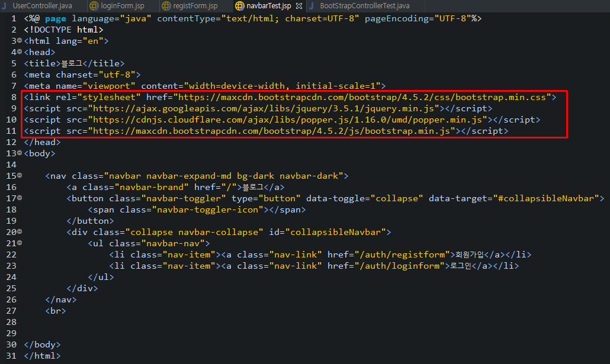Click the id="collapsibleNavbar" attribute
Viewport: 610px width, 364px height.
click(x=328, y=233)
